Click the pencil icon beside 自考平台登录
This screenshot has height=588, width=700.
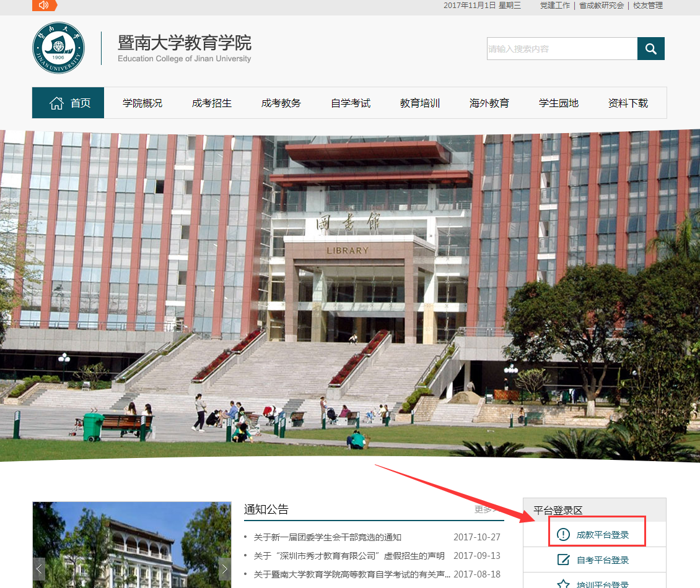(563, 560)
